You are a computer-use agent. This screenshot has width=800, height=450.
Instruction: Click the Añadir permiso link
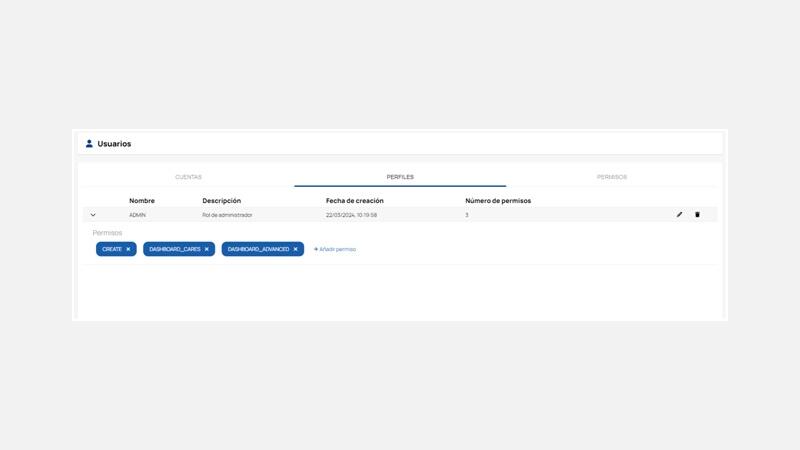335,249
